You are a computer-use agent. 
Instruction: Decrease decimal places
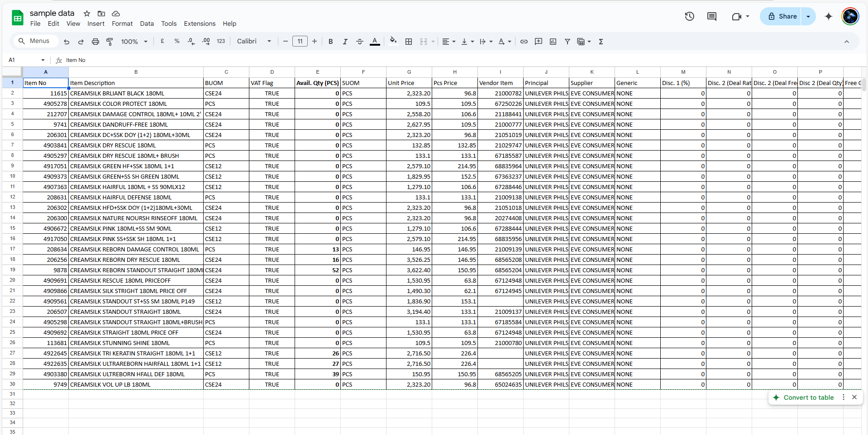(191, 41)
